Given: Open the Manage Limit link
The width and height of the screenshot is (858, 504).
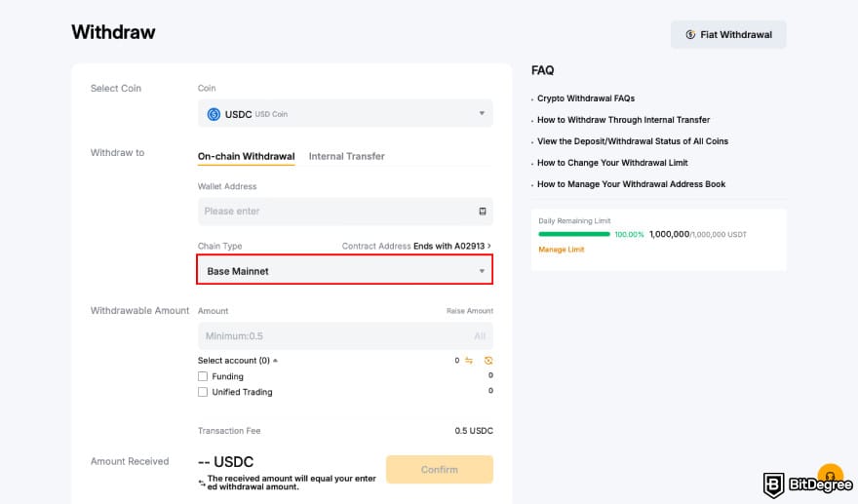Looking at the screenshot, I should (x=562, y=250).
